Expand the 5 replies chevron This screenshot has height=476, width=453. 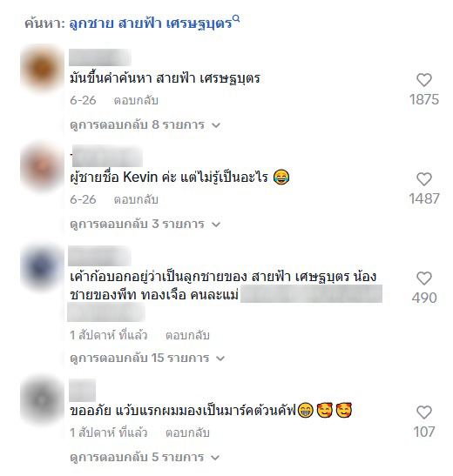[215, 458]
